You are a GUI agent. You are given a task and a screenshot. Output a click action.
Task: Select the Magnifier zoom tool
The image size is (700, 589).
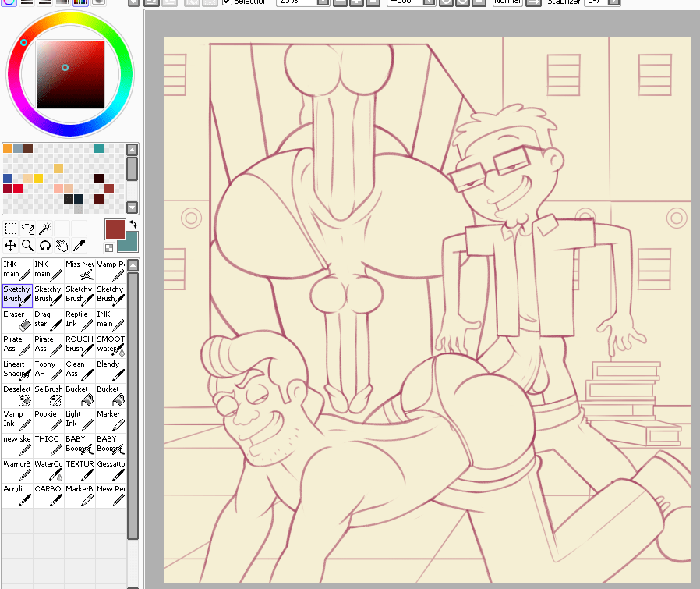[x=27, y=245]
